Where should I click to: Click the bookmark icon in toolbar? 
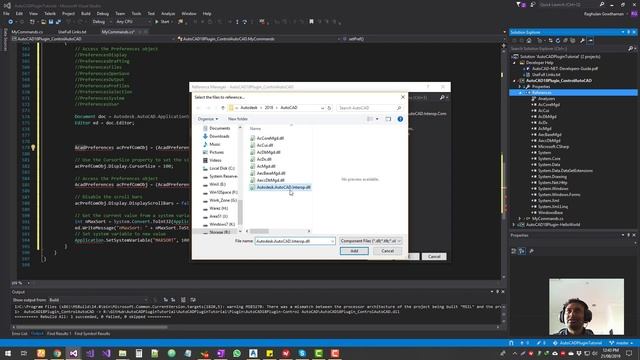[x=311, y=22]
